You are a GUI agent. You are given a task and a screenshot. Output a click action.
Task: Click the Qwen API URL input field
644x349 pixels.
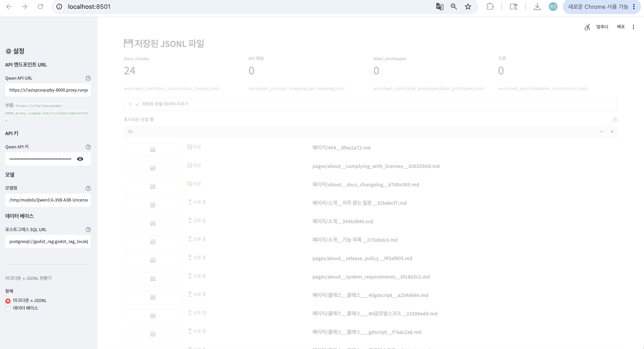coord(48,90)
